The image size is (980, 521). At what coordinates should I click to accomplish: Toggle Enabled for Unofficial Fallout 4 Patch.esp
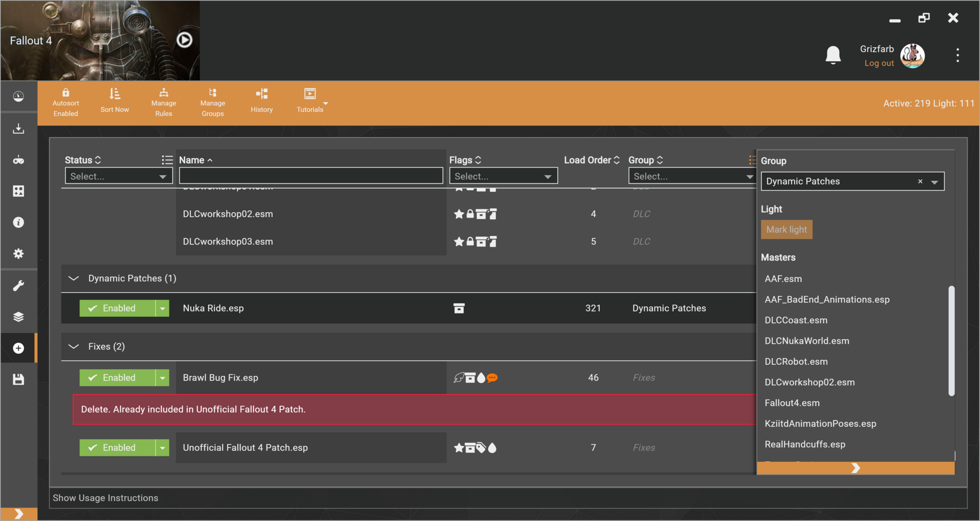click(x=117, y=447)
